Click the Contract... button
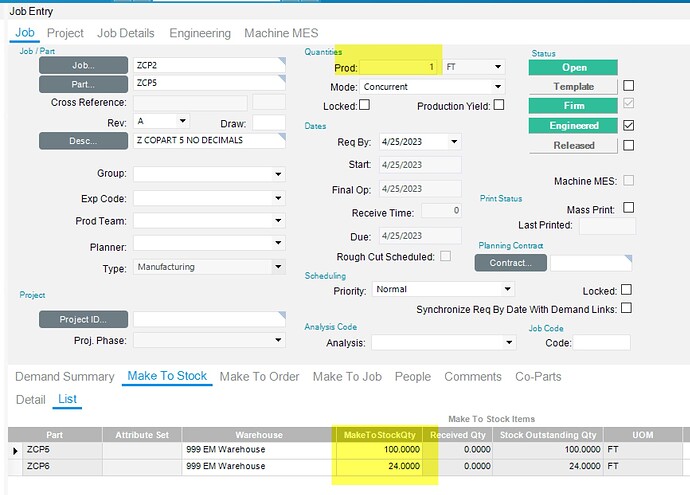The width and height of the screenshot is (690, 495). 510,263
